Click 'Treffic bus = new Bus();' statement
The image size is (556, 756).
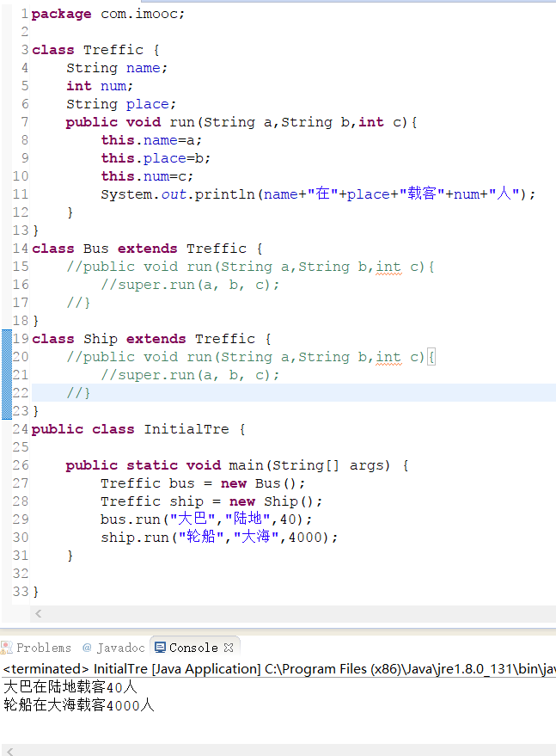tap(203, 483)
